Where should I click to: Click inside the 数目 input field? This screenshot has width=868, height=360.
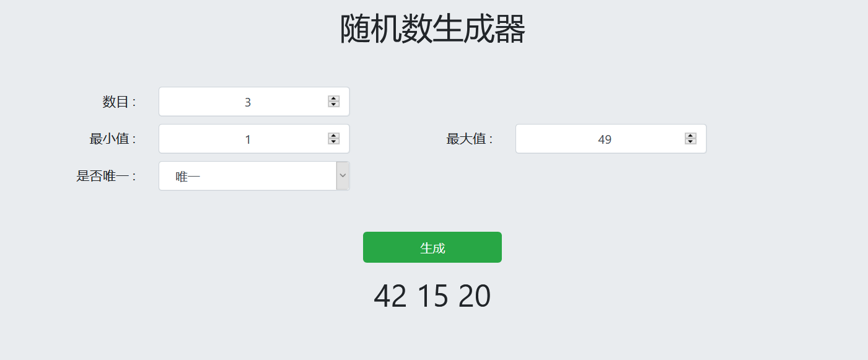[248, 101]
